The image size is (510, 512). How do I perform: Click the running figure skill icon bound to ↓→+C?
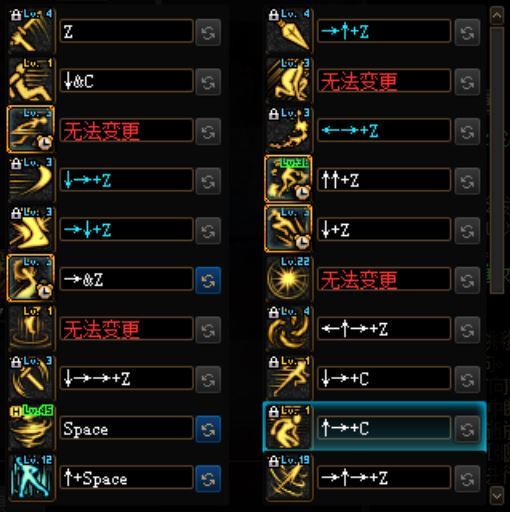[289, 378]
